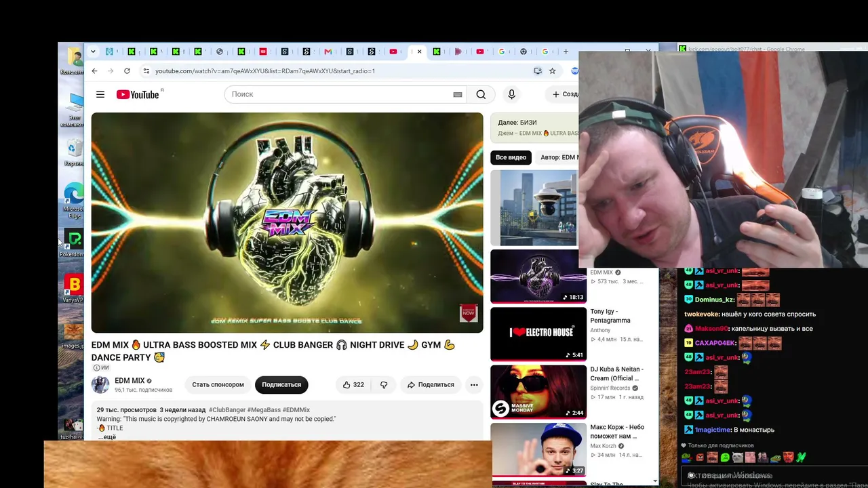Play the 18:13 EDM MIX playlist thumbnail
The height and width of the screenshot is (488, 868).
pos(538,277)
